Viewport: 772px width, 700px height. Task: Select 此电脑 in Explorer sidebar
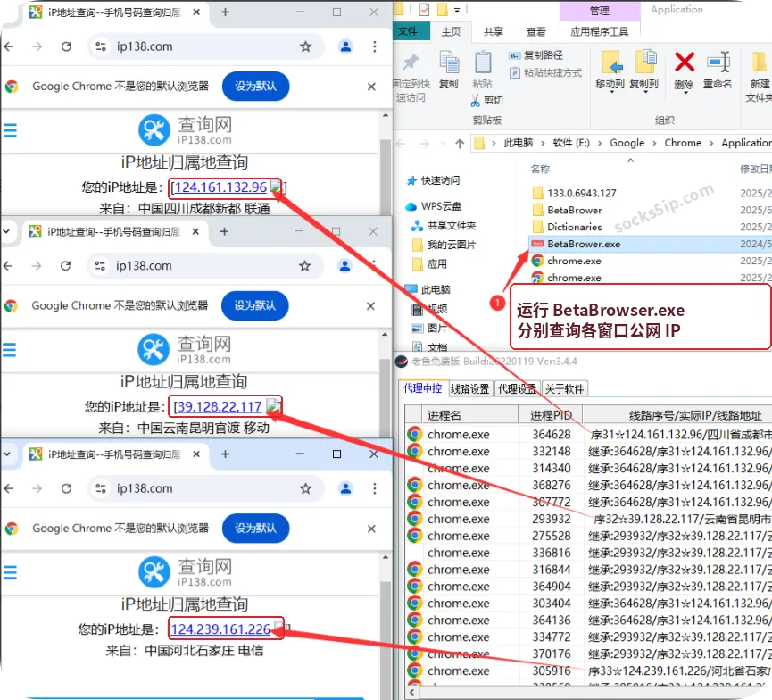[428, 289]
